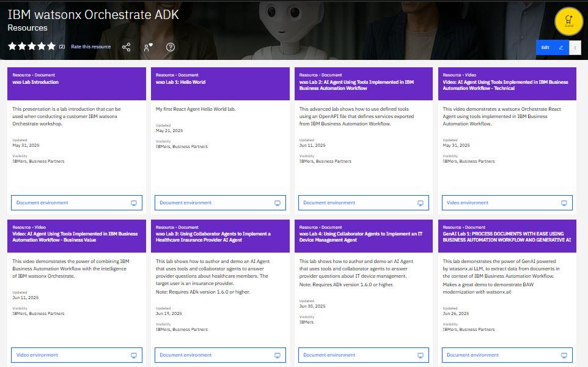Click the IBMers-only visibility on Lab 4 card
This screenshot has width=588, height=367.
tap(306, 322)
